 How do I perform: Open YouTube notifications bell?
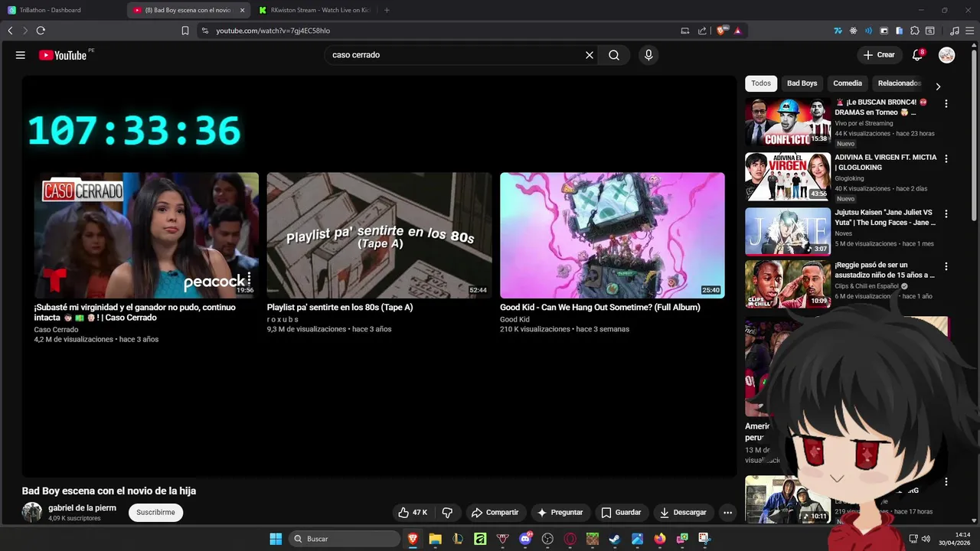(x=917, y=55)
